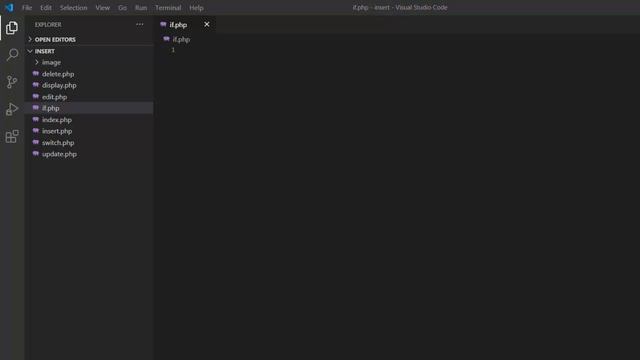Open the Edit menu
The width and height of the screenshot is (640, 360).
click(x=46, y=8)
